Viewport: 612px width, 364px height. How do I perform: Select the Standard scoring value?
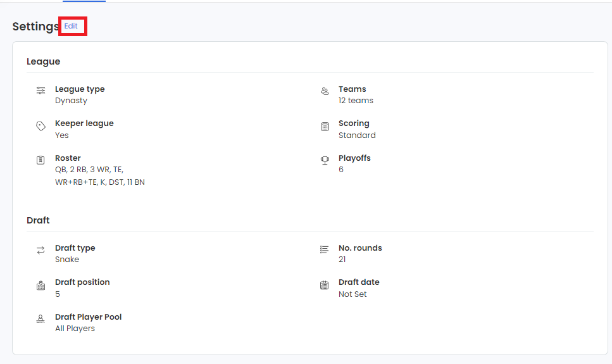(357, 135)
